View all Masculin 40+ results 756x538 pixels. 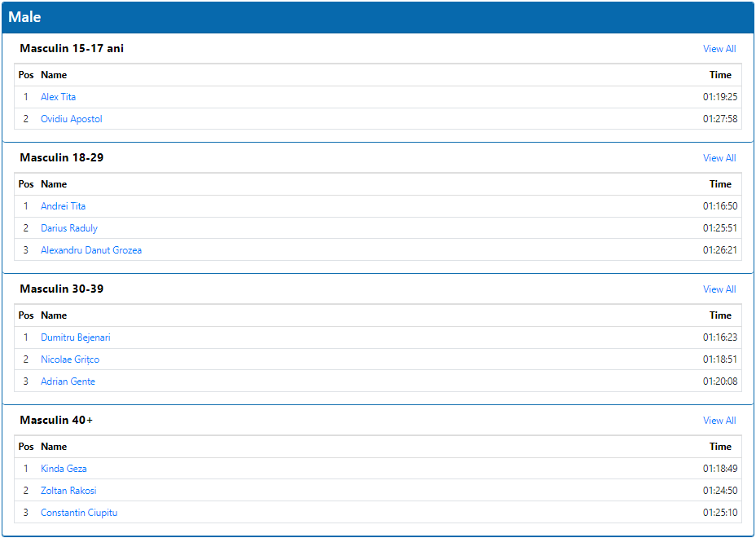719,421
